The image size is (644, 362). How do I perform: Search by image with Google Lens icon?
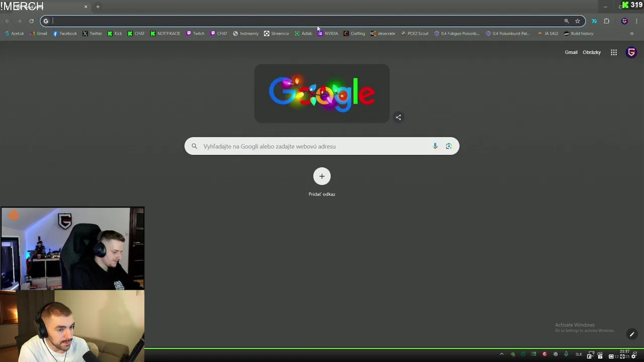point(449,146)
